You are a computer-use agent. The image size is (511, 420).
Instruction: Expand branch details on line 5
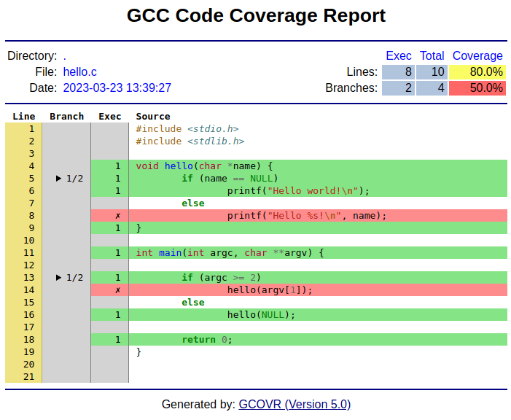[x=69, y=179]
